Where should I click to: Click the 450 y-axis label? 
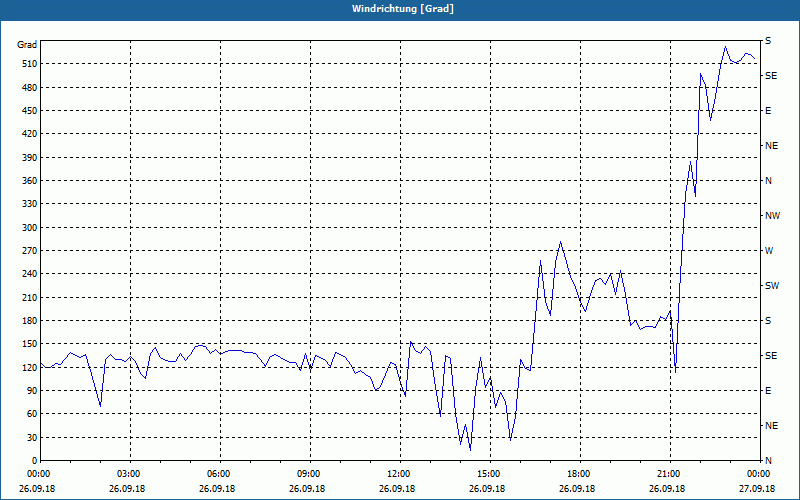coord(29,111)
